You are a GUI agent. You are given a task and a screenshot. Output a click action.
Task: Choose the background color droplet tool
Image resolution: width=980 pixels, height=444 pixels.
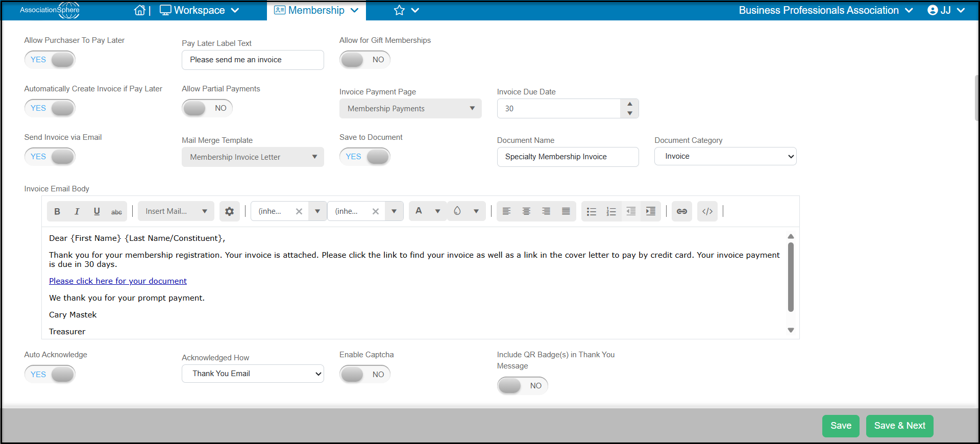click(x=457, y=211)
